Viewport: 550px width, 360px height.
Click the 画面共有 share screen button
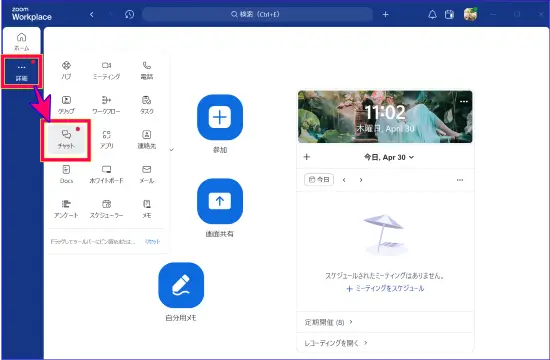pyautogui.click(x=220, y=201)
